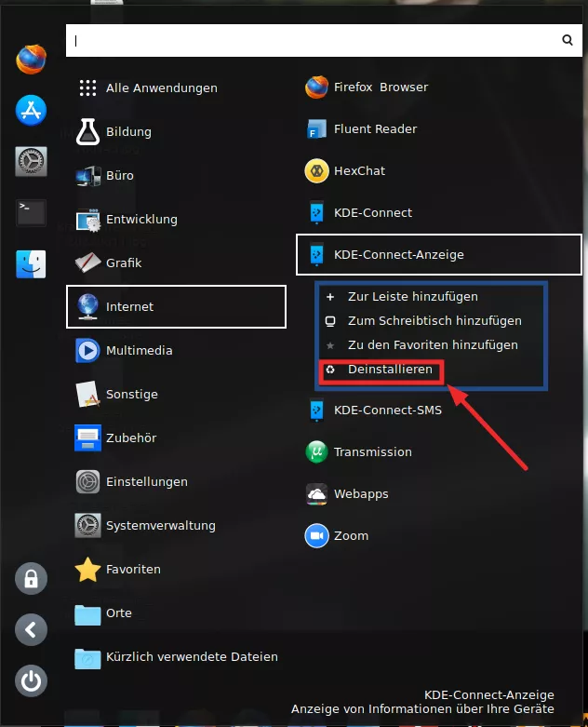
Task: Select the Bildung category
Action: 176,131
